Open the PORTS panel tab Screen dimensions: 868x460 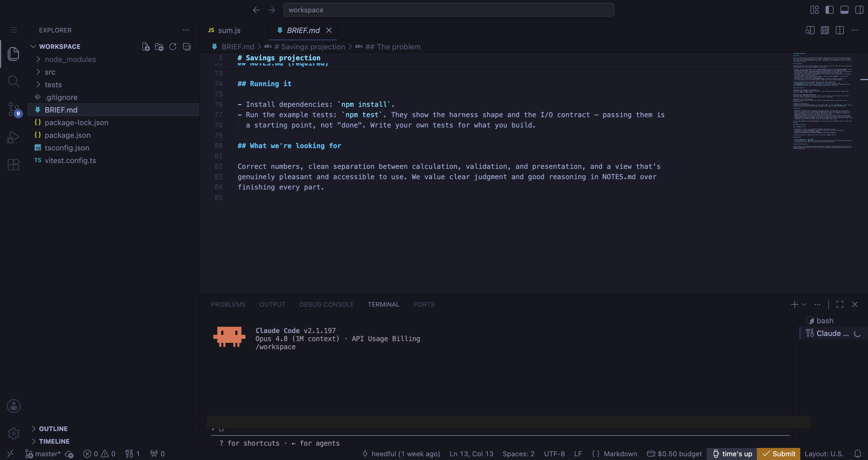click(424, 304)
